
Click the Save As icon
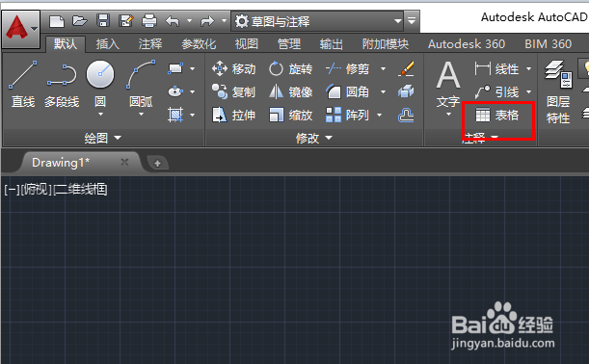[126, 20]
